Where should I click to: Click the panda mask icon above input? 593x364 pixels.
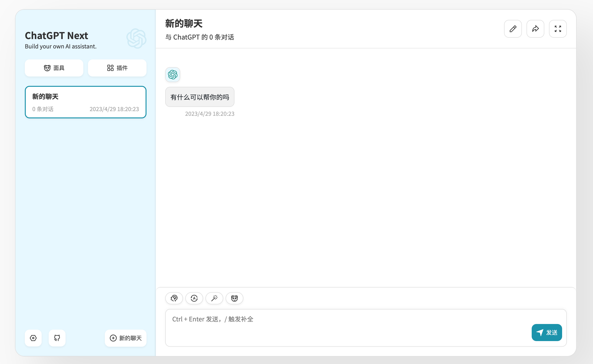234,298
